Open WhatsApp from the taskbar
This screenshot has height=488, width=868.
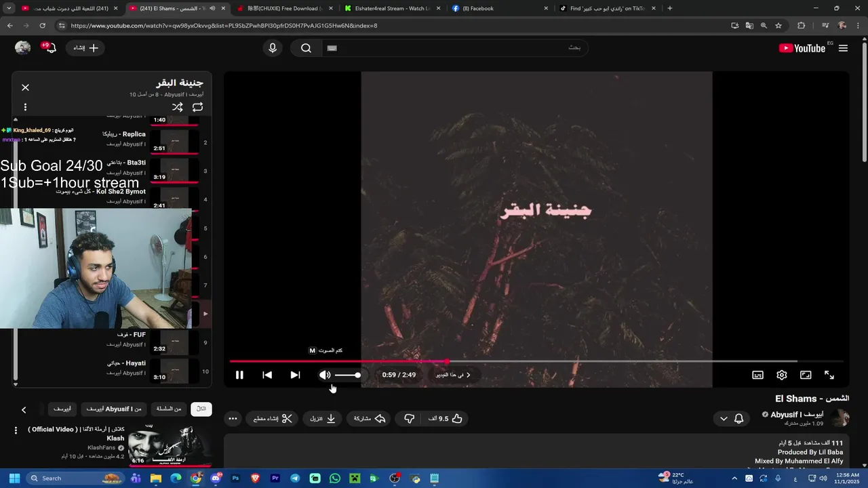click(x=334, y=478)
